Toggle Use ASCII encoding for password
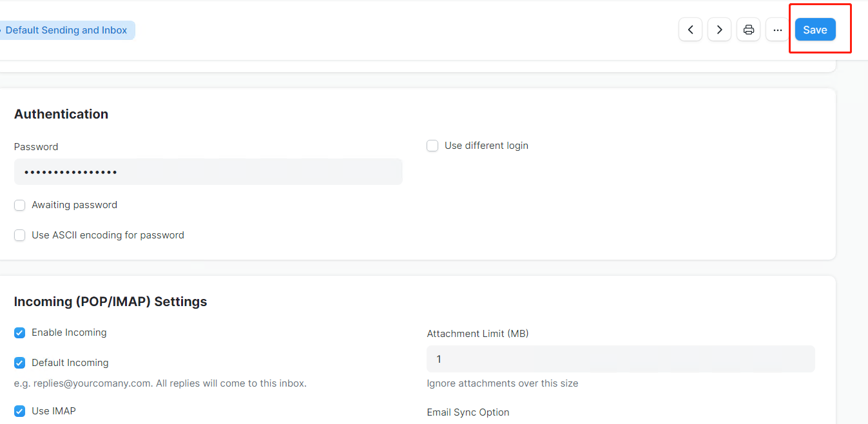868x424 pixels. click(x=20, y=235)
